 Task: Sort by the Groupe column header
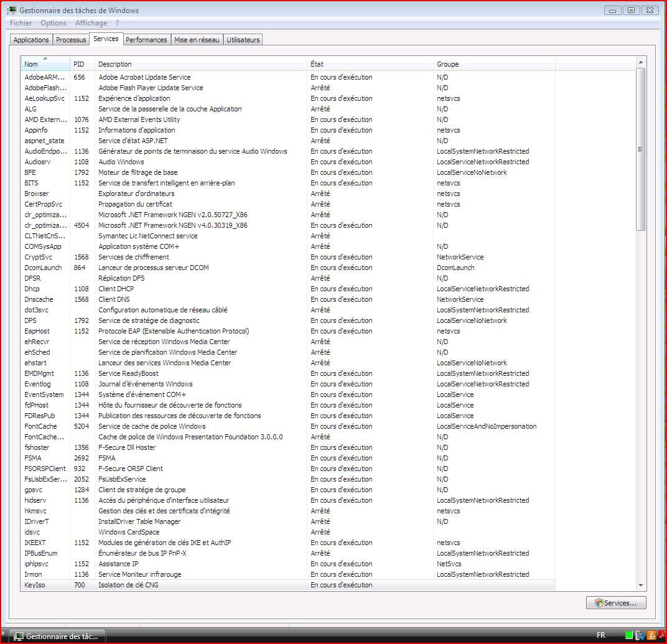coord(494,64)
